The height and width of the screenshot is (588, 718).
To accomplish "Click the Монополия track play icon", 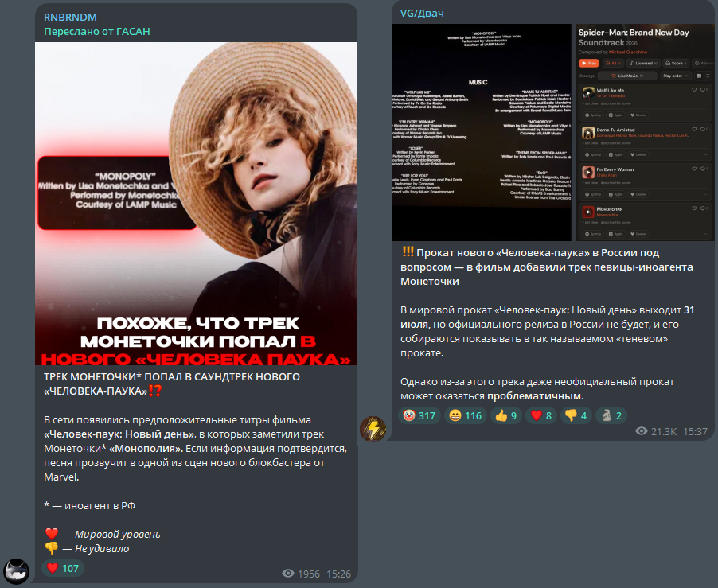I will [x=588, y=212].
